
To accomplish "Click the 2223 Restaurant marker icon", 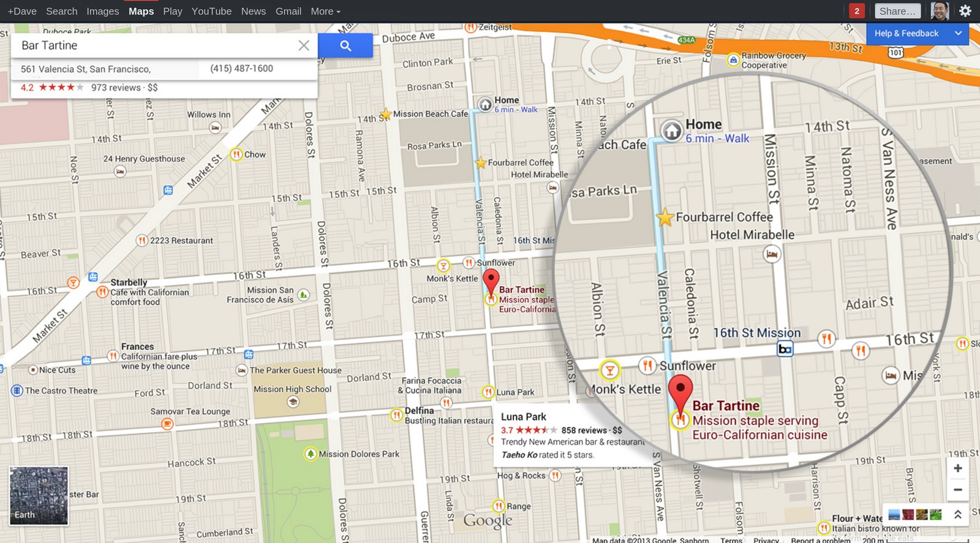I will point(142,240).
